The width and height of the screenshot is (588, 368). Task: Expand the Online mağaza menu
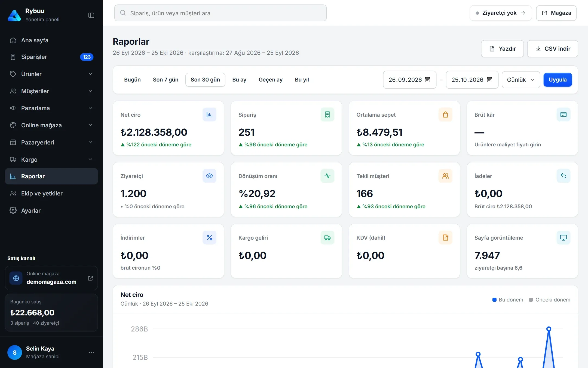tap(51, 125)
